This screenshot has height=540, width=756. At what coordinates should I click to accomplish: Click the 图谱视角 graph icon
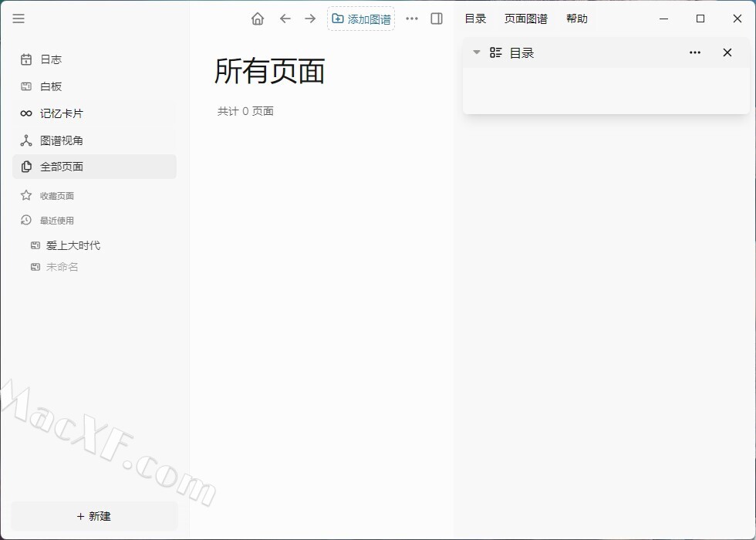click(x=26, y=140)
